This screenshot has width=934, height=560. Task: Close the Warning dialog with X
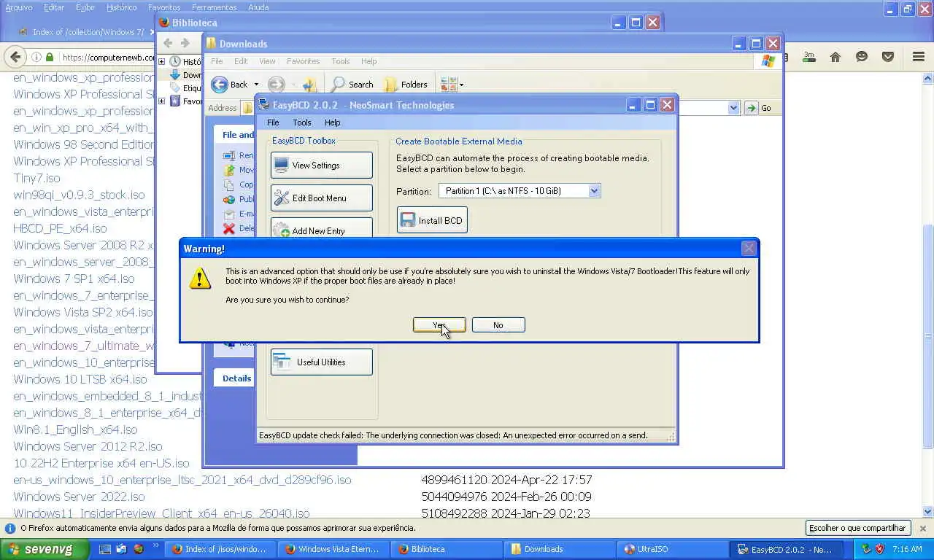coord(749,249)
